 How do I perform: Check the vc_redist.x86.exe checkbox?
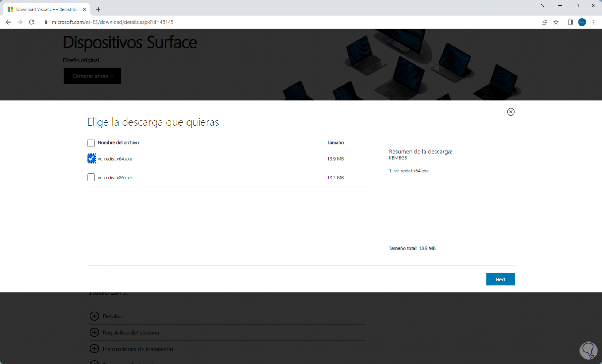pyautogui.click(x=91, y=177)
